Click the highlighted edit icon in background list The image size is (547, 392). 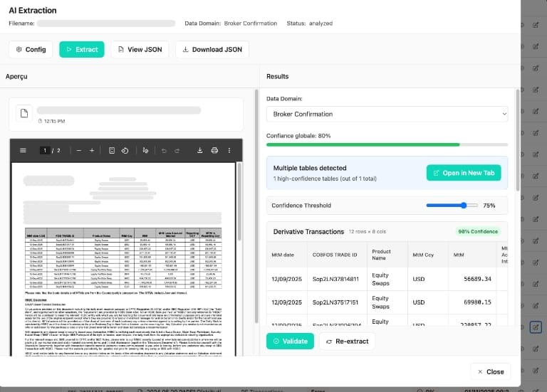tap(536, 327)
